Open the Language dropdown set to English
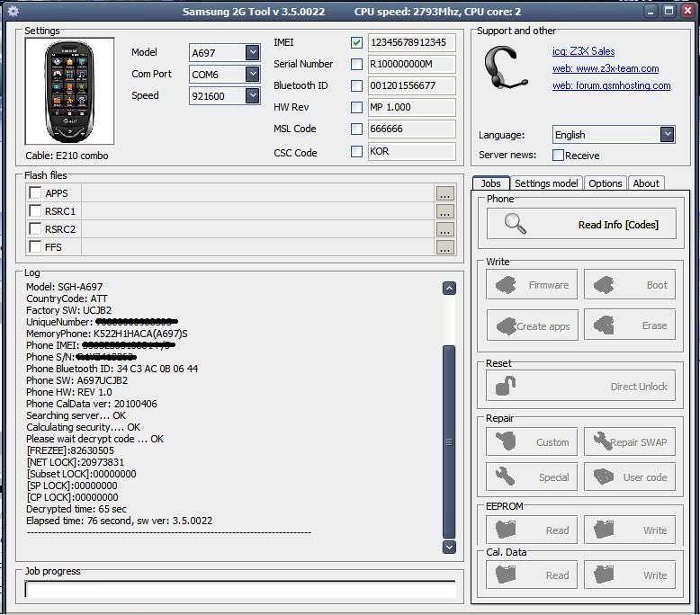The width and height of the screenshot is (700, 615). click(x=667, y=134)
